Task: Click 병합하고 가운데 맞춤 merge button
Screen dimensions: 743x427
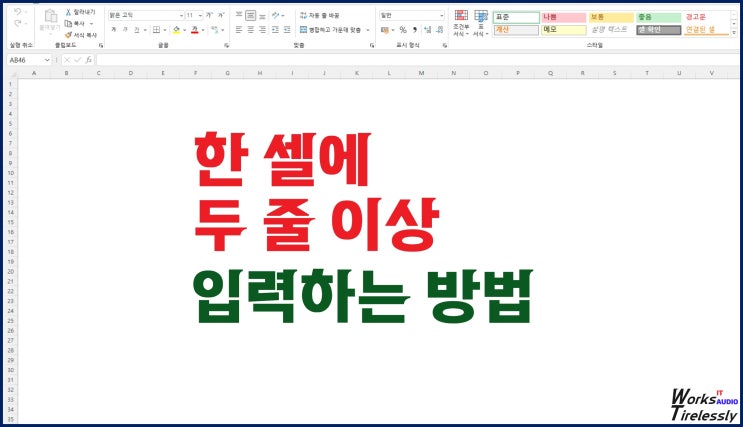Action: click(330, 30)
